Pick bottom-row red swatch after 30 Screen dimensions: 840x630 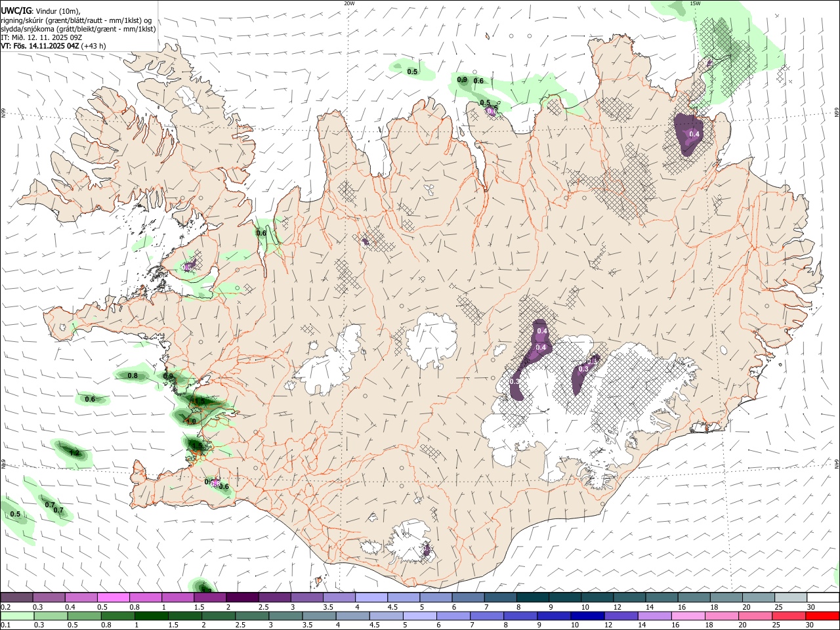822,616
